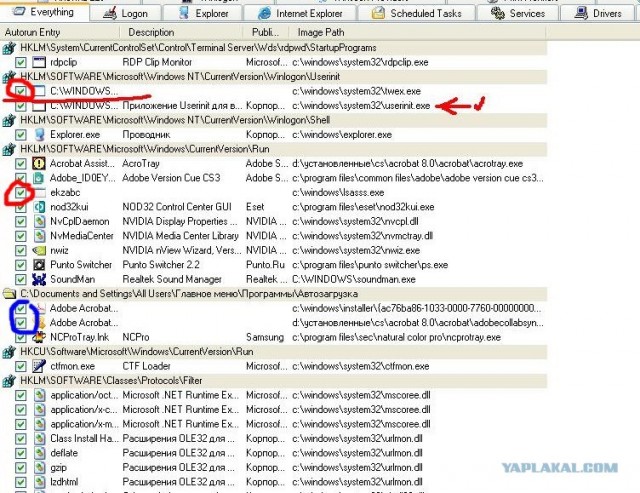Image resolution: width=640 pixels, height=493 pixels.
Task: Toggle the NCProTray.lnk checkbox
Action: click(20, 337)
